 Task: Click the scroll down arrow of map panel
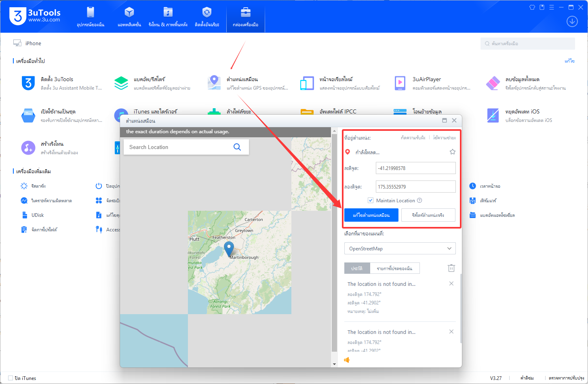pyautogui.click(x=334, y=364)
